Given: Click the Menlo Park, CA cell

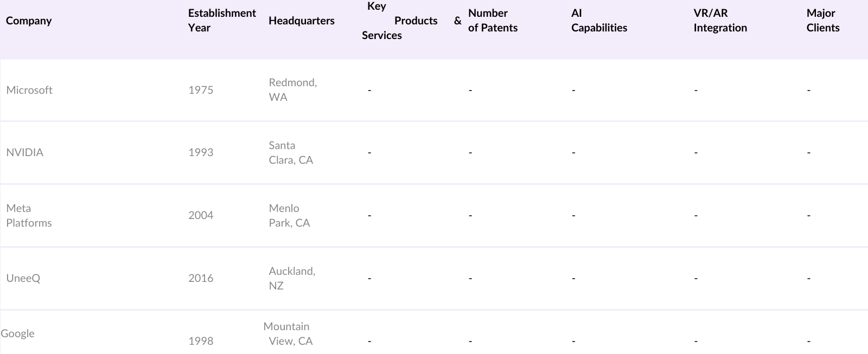Looking at the screenshot, I should [x=289, y=215].
